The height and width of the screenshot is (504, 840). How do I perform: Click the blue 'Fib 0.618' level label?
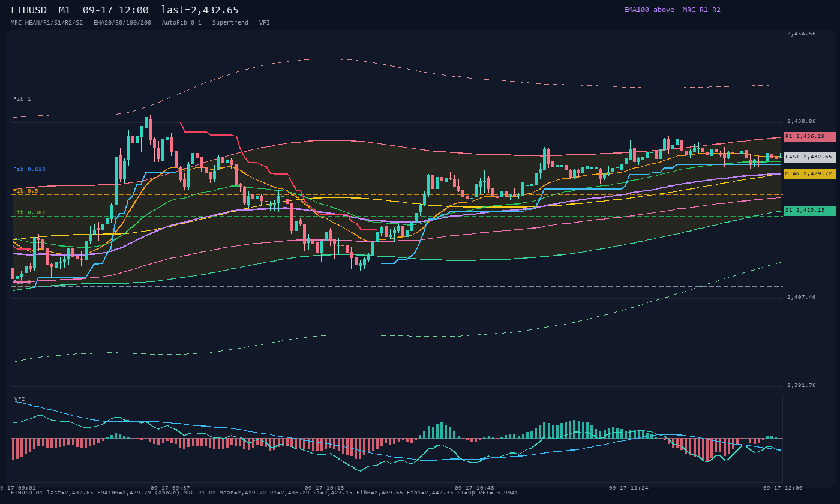point(29,169)
